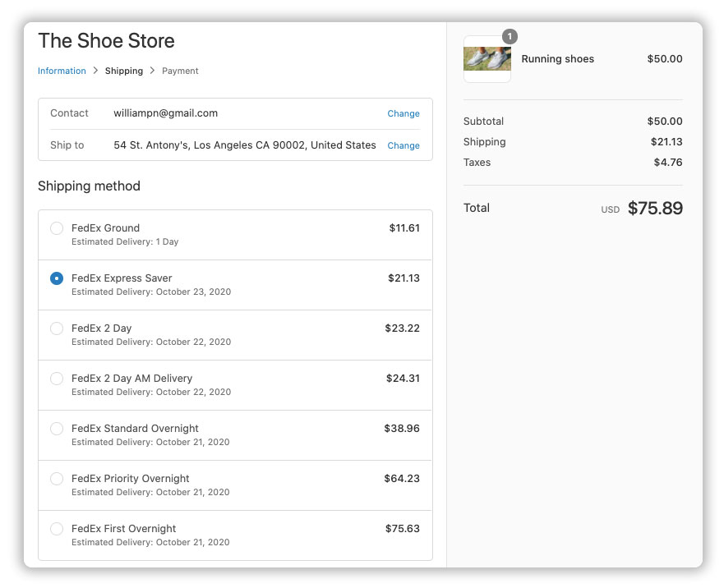Click the williampn@gmail.com contact email
Image resolution: width=724 pixels, height=588 pixels.
click(166, 113)
